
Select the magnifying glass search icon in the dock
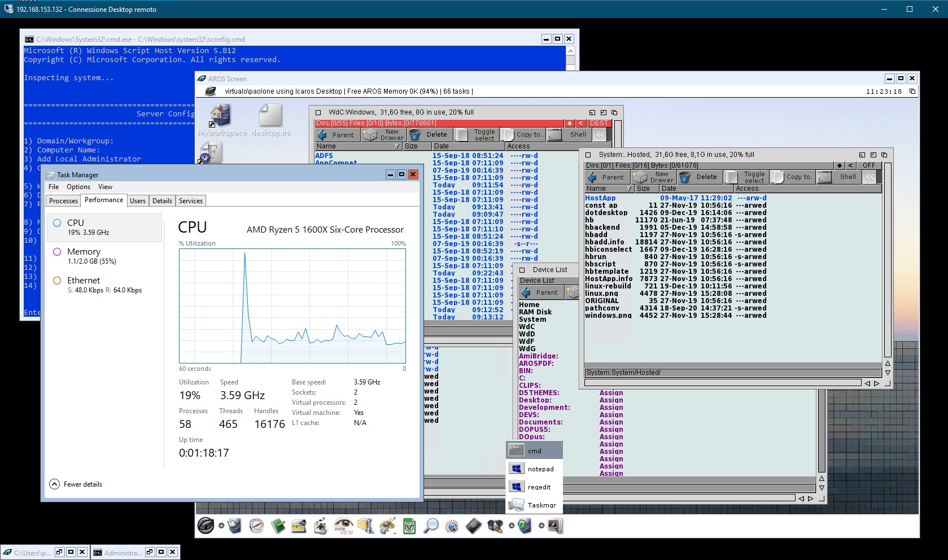pyautogui.click(x=431, y=526)
